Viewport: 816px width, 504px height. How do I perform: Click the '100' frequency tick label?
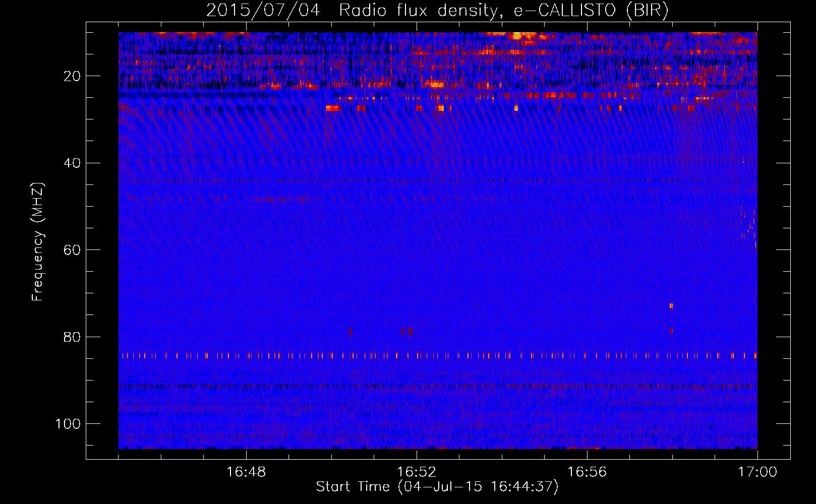point(68,424)
